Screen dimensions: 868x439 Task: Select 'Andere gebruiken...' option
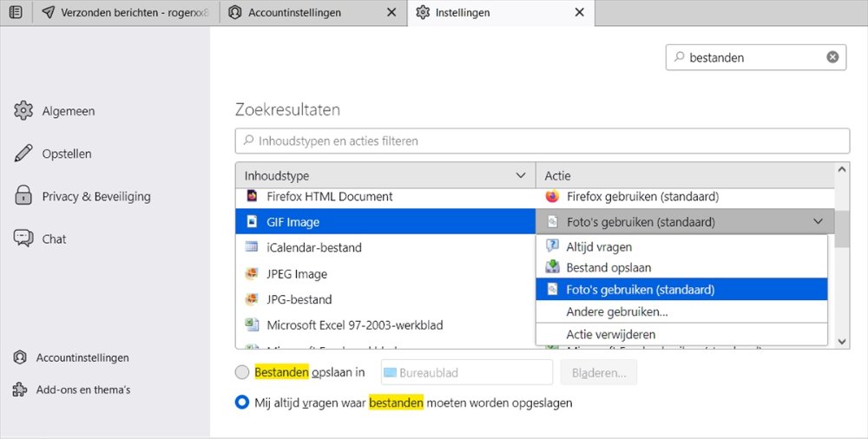pos(616,311)
